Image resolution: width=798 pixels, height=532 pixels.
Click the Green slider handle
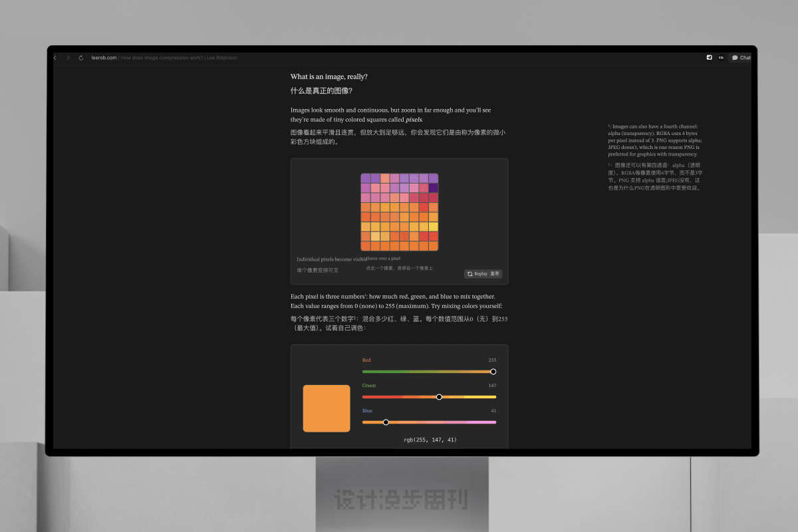pyautogui.click(x=439, y=397)
